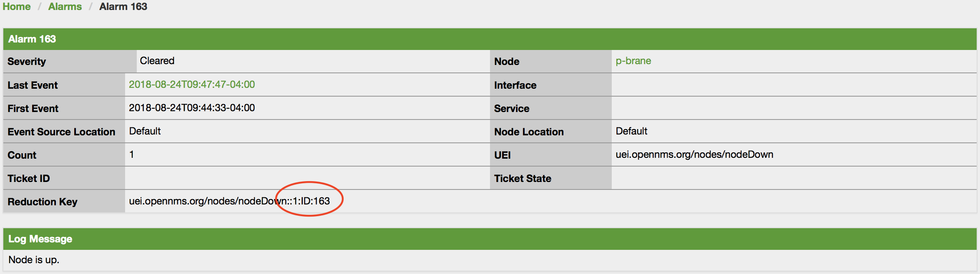Viewport: 980px width, 274px height.
Task: Click the Last Event timestamp link
Action: click(x=192, y=84)
